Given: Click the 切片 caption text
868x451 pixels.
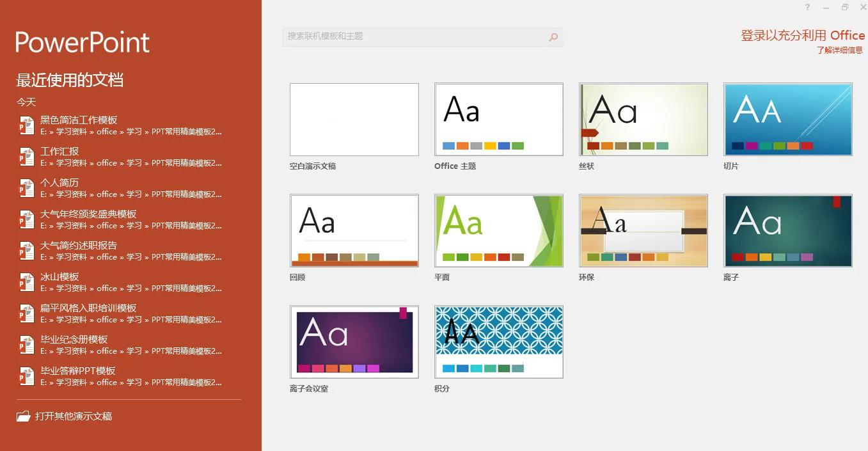Looking at the screenshot, I should pyautogui.click(x=731, y=166).
